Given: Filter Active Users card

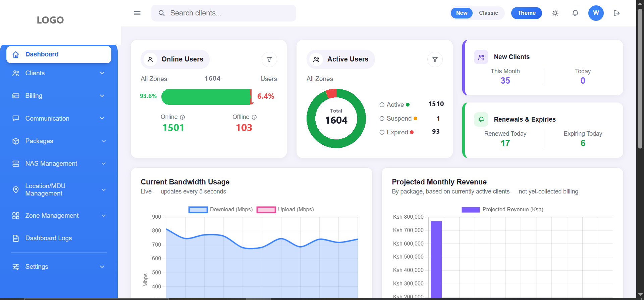Looking at the screenshot, I should click(x=435, y=59).
